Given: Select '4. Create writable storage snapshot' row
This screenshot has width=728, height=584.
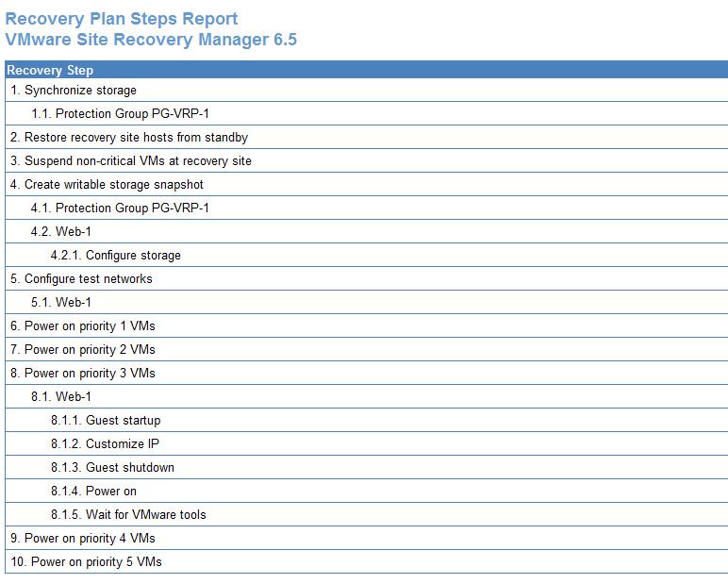Looking at the screenshot, I should [x=366, y=184].
